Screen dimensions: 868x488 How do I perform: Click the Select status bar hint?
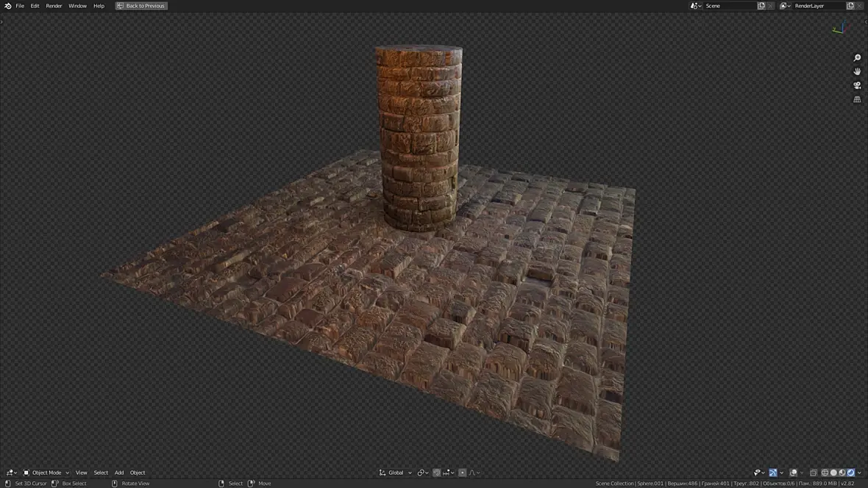click(236, 484)
